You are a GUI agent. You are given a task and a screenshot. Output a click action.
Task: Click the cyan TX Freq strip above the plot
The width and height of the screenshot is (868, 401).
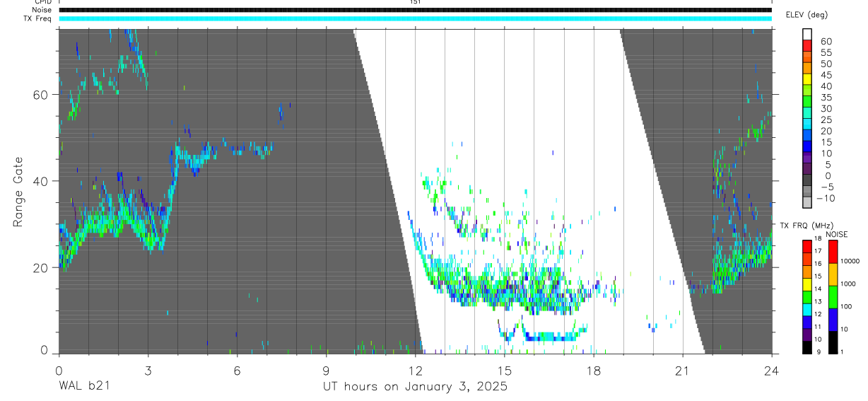[415, 18]
